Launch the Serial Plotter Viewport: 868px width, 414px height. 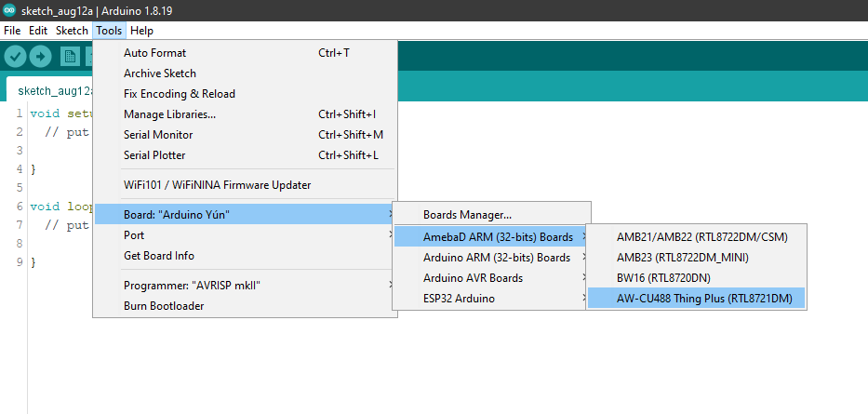click(x=245, y=155)
